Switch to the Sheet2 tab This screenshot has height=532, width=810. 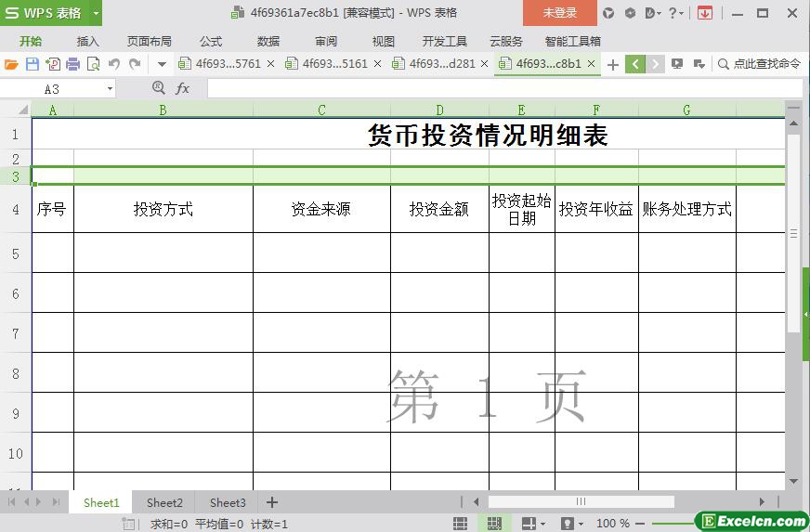coord(164,502)
